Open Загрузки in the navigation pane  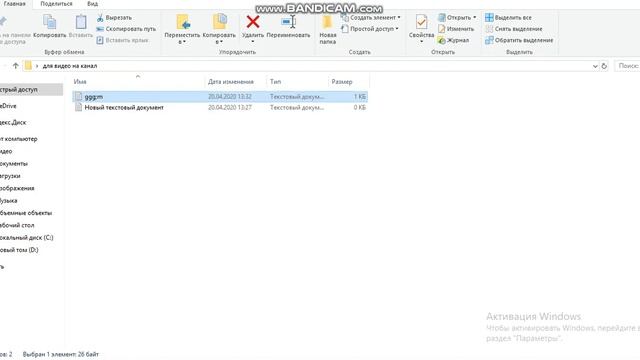pos(10,176)
